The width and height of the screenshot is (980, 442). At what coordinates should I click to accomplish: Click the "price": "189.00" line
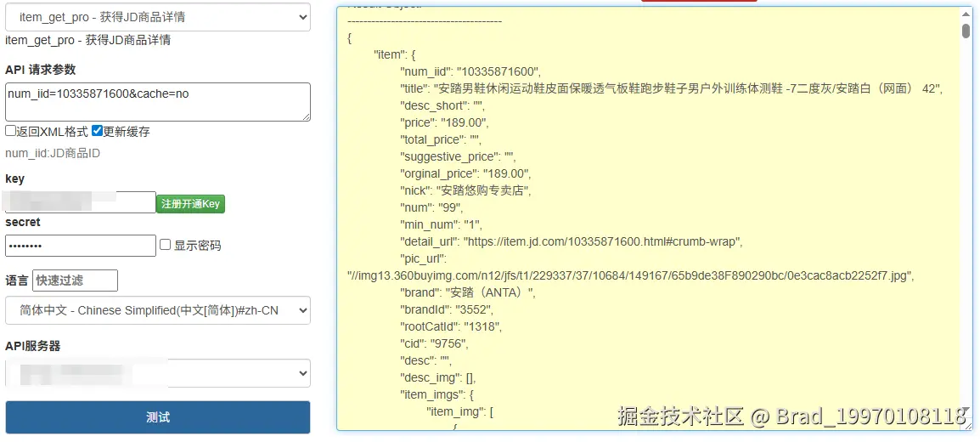(444, 122)
